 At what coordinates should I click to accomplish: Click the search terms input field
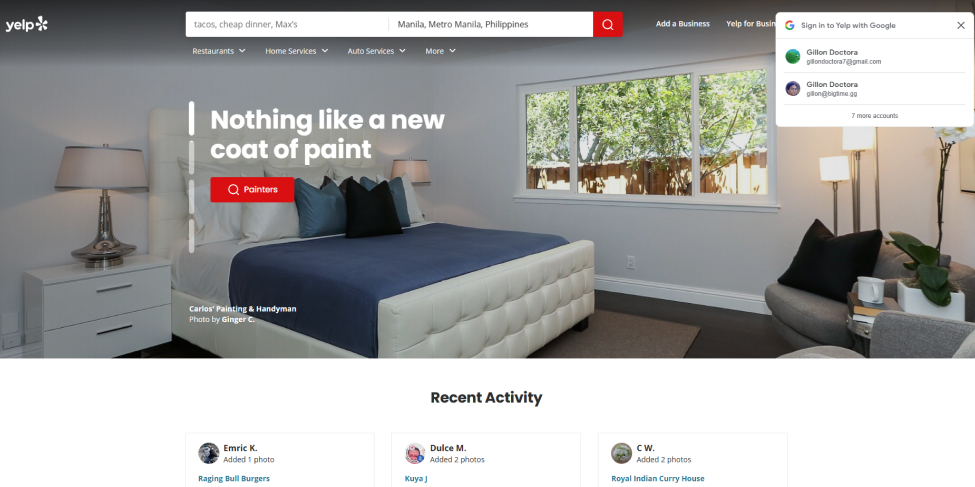287,24
